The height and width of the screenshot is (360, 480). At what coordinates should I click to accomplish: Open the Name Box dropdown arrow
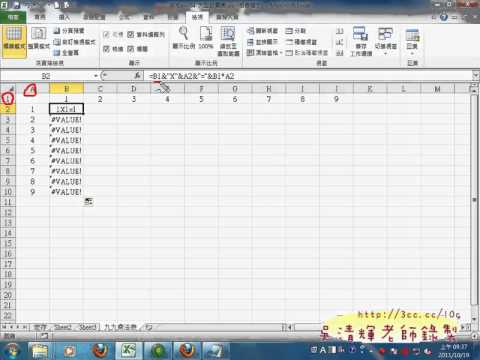click(x=96, y=76)
